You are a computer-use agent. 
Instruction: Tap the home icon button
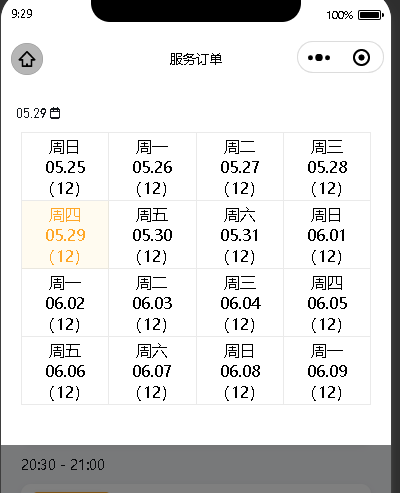(x=27, y=59)
